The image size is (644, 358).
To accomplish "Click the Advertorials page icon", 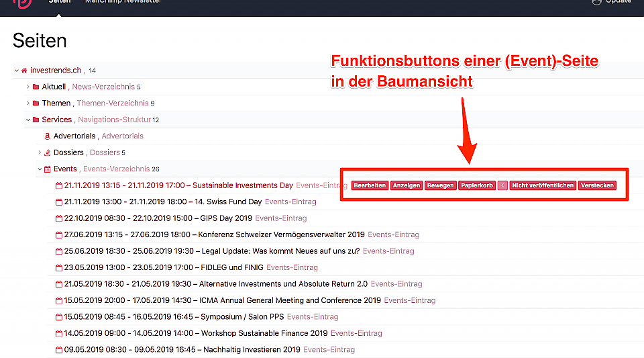I will point(47,136).
